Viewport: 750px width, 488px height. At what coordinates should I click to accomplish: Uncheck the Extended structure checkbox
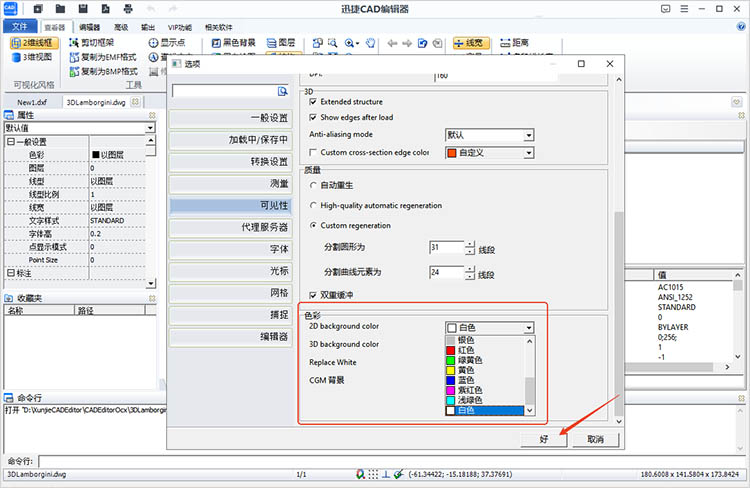313,102
